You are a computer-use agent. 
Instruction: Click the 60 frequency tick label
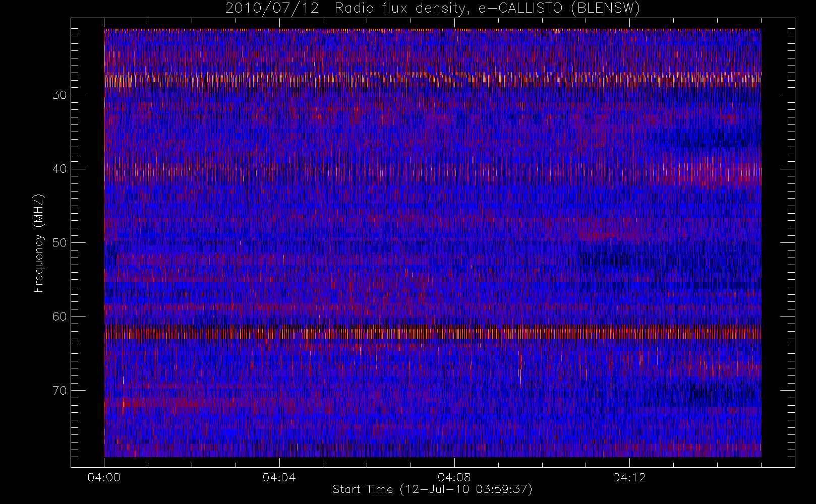[60, 317]
